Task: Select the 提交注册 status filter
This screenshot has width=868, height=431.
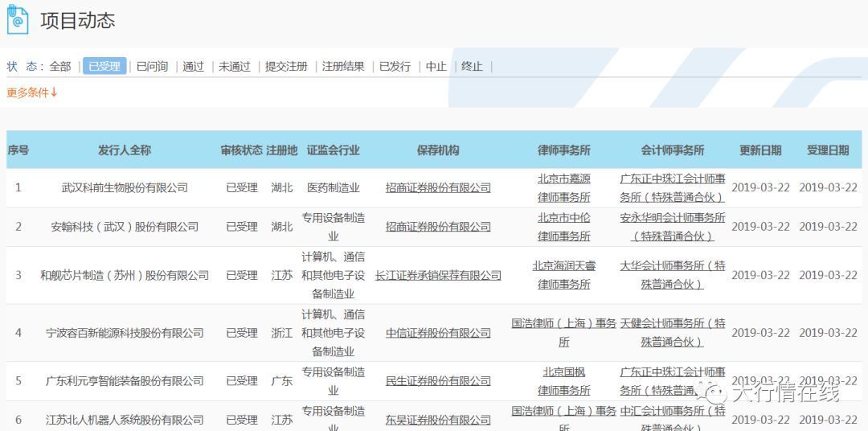Action: click(286, 67)
